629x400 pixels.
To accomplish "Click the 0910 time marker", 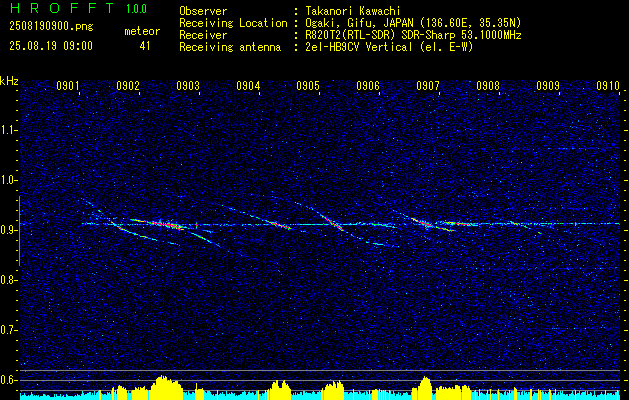I will coord(608,86).
